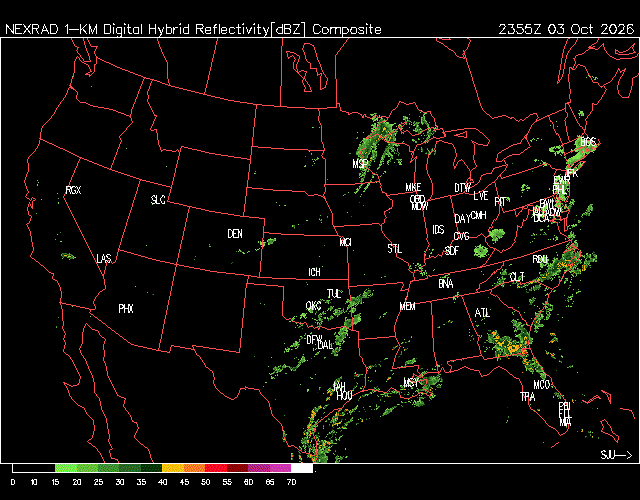Click the light green 15-20 dBZ legend swatch

tap(66, 468)
